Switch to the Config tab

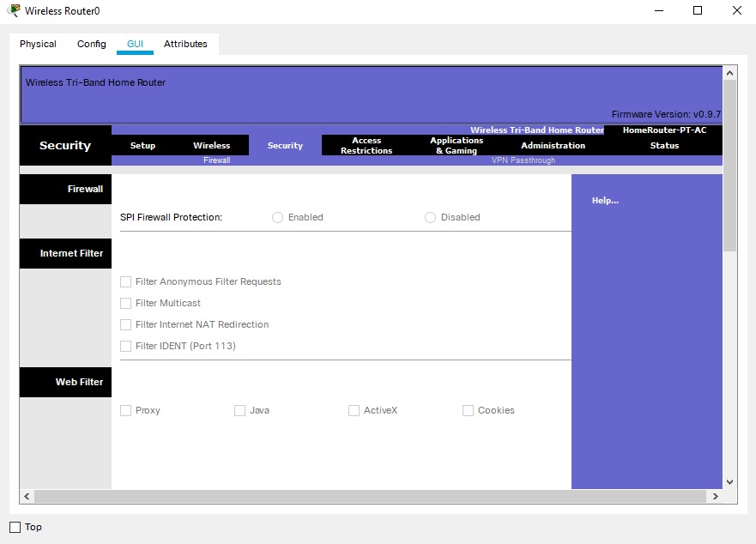(x=91, y=44)
